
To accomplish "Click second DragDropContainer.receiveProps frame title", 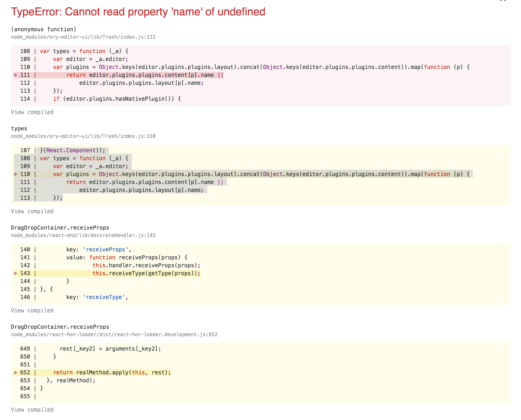I will [60, 327].
